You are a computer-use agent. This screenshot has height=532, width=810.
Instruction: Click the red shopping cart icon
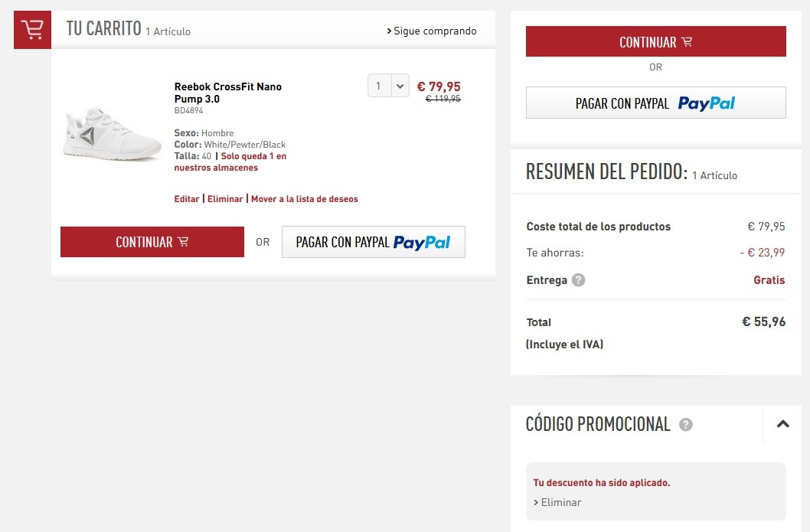click(x=33, y=30)
